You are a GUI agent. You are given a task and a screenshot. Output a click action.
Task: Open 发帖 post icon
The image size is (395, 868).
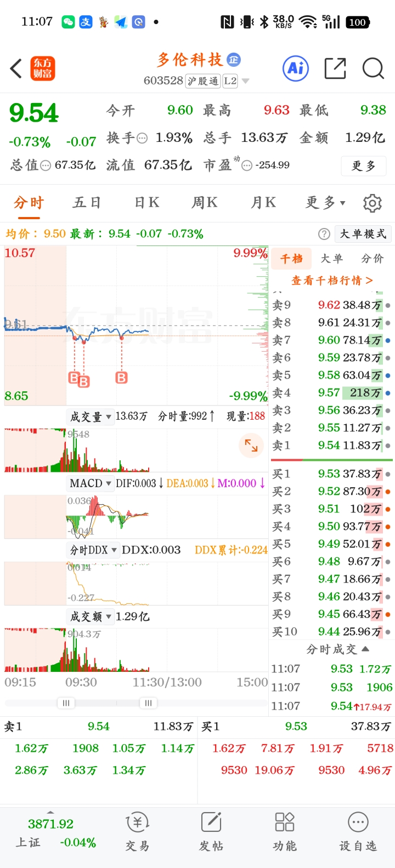[x=211, y=832]
